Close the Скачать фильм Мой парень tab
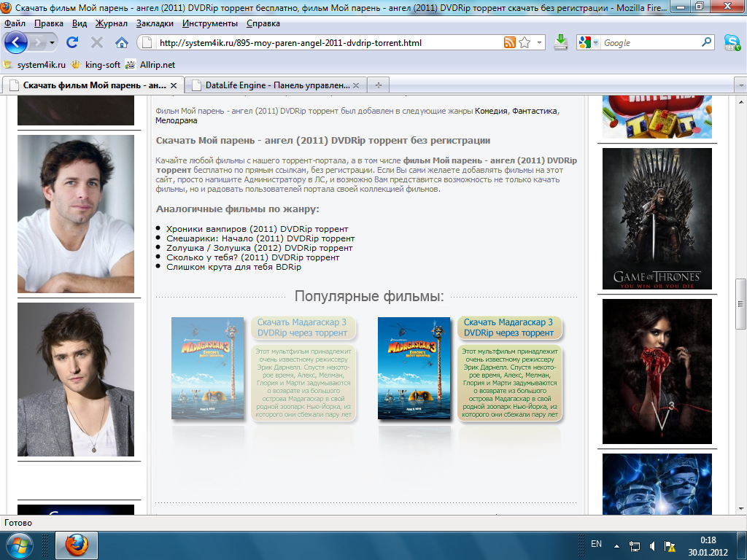The height and width of the screenshot is (560, 747). coord(174,86)
